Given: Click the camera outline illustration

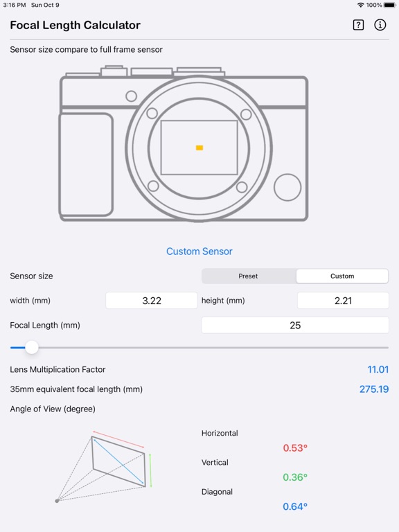Looking at the screenshot, I should pyautogui.click(x=184, y=143).
